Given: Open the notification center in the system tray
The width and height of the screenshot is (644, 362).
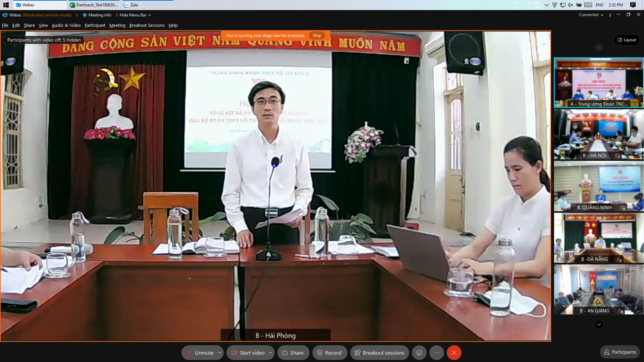Looking at the screenshot, I should click(633, 5).
